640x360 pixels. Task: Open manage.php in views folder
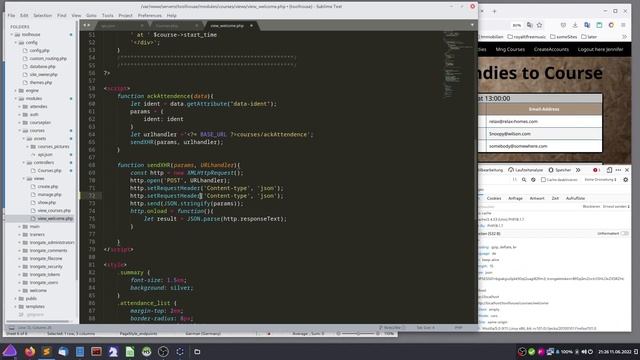point(49,195)
